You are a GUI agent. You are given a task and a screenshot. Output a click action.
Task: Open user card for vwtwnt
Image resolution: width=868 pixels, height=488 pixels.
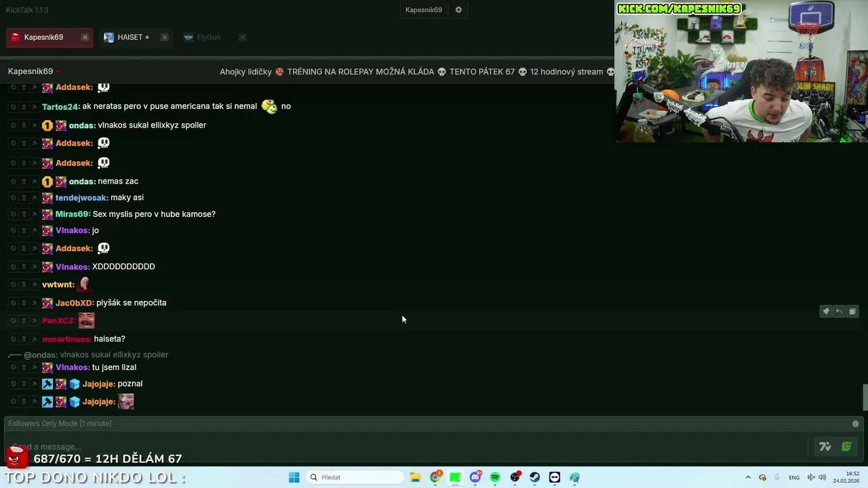(x=58, y=285)
